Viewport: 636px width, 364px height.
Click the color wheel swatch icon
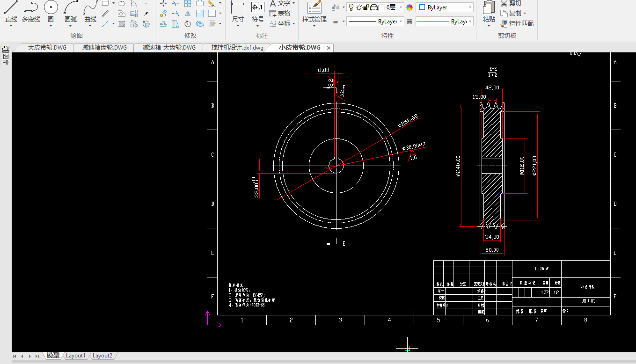[x=409, y=7]
